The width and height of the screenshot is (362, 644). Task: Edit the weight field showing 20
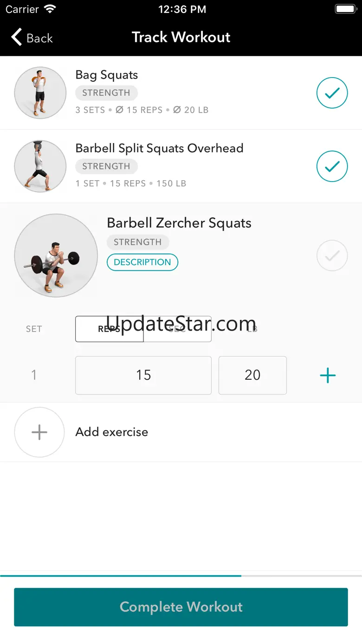[x=252, y=375]
